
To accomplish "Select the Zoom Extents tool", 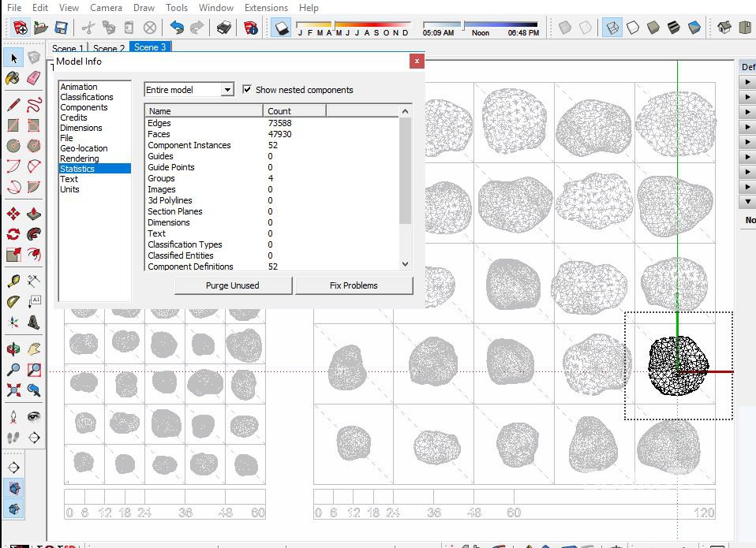I will point(13,390).
